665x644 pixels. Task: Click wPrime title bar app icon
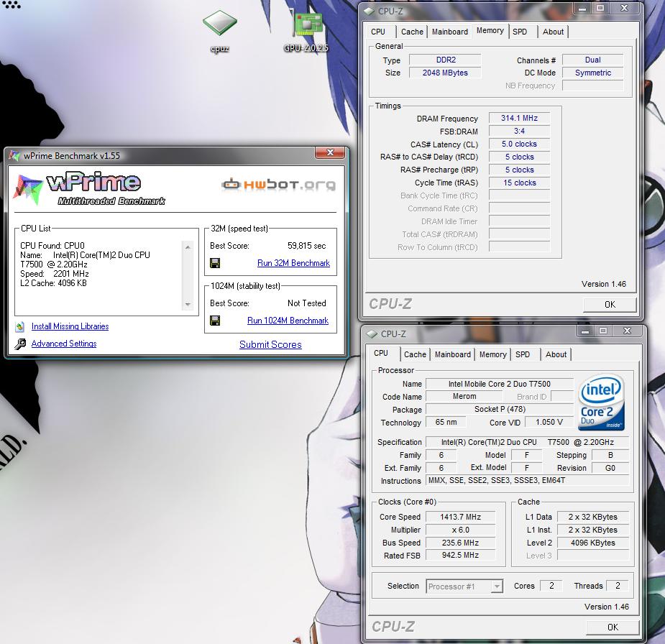tap(14, 155)
